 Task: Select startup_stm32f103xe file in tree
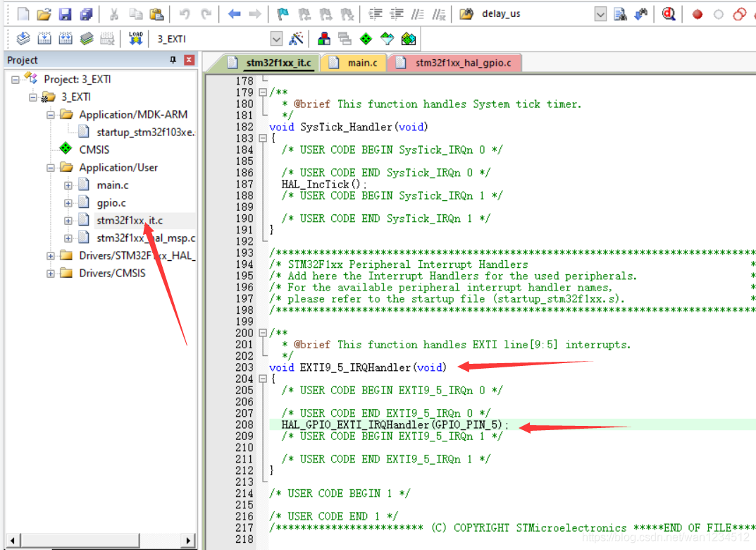pyautogui.click(x=145, y=132)
